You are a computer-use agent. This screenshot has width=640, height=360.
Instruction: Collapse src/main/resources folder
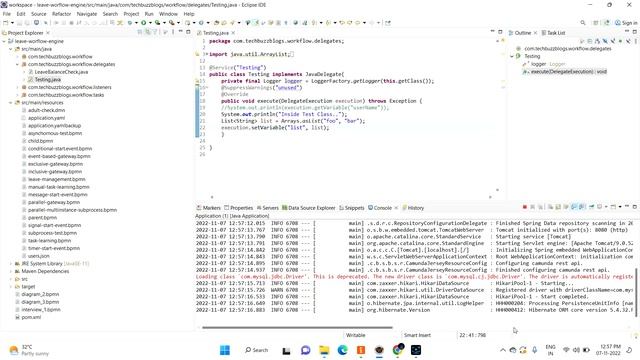[11, 103]
